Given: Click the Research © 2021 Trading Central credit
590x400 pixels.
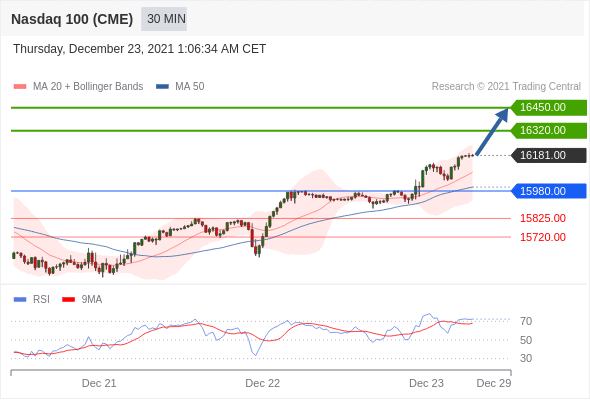Looking at the screenshot, I should (506, 87).
